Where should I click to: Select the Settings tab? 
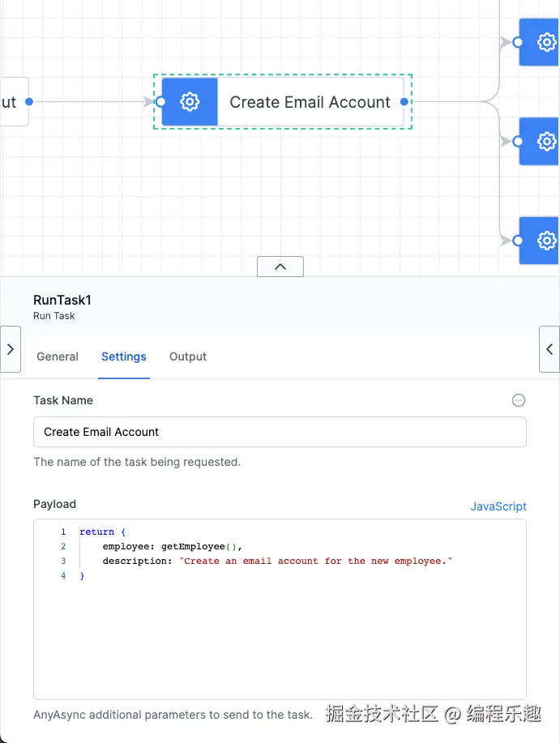pos(124,357)
